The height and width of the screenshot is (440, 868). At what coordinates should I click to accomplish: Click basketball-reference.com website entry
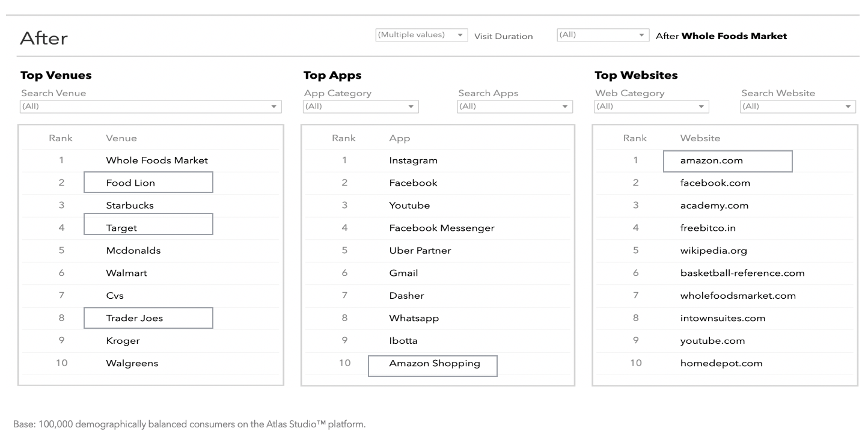742,273
